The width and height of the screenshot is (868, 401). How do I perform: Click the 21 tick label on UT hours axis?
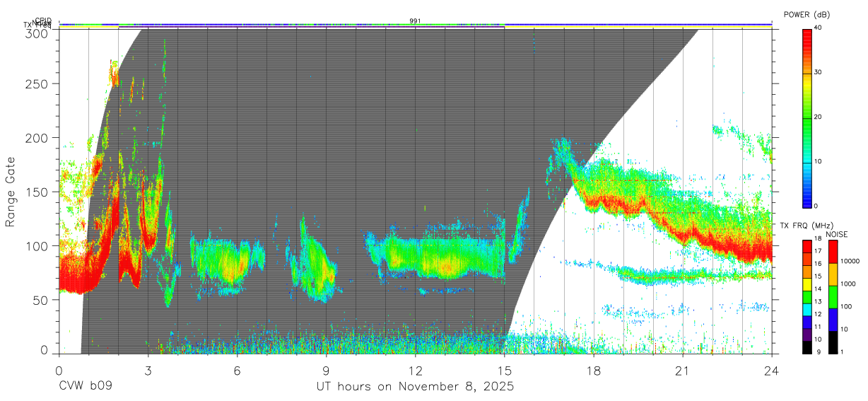coord(683,370)
